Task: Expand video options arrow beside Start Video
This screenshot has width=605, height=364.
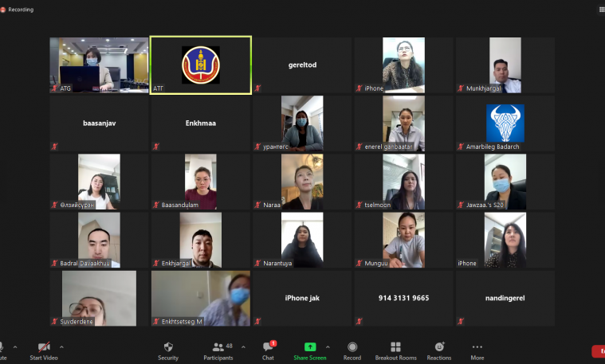Action: (61, 347)
